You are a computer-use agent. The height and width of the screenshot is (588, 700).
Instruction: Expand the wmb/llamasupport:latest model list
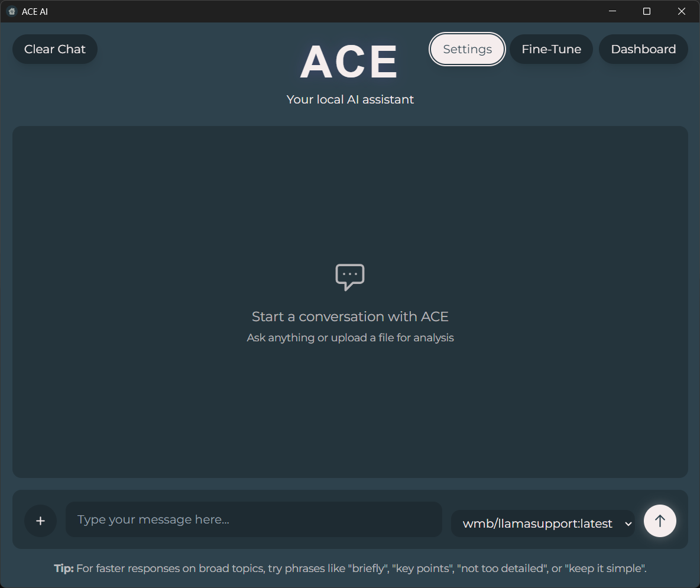click(x=543, y=524)
